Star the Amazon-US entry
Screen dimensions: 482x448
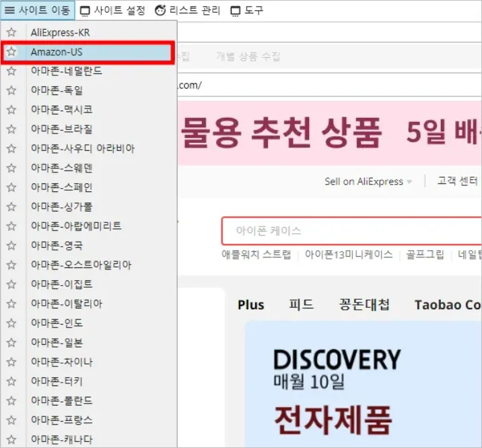[x=11, y=51]
